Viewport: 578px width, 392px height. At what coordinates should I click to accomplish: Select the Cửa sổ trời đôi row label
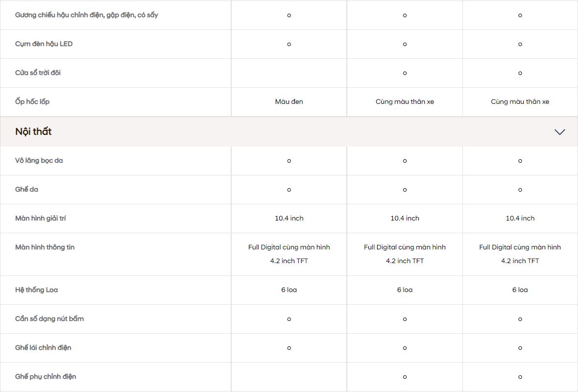tap(38, 73)
